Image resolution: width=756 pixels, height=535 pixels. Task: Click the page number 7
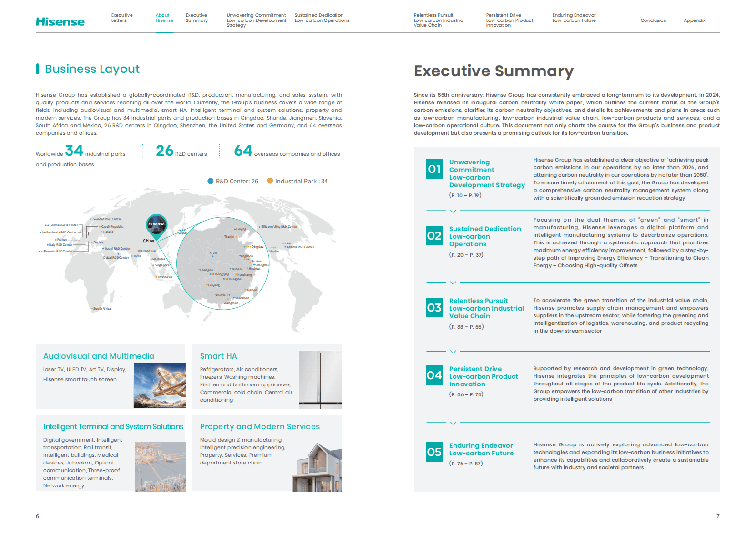(718, 516)
